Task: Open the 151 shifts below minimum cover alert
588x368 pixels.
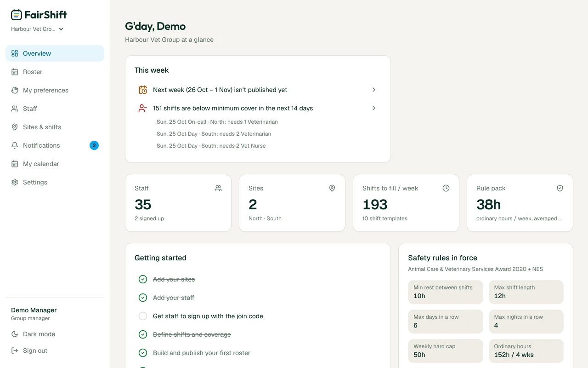Action: click(x=258, y=108)
